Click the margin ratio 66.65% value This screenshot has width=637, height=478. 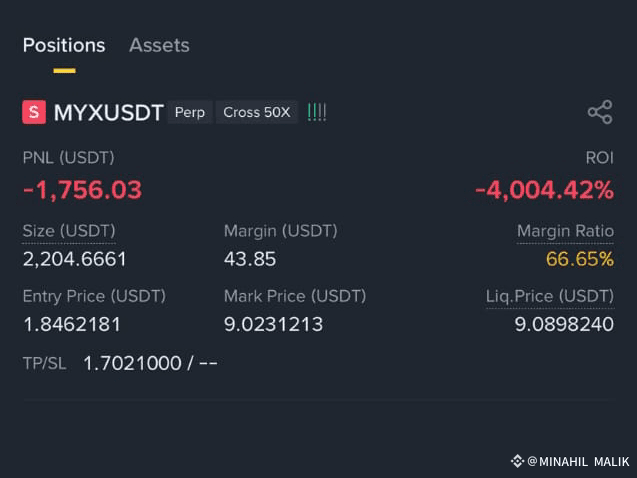580,259
